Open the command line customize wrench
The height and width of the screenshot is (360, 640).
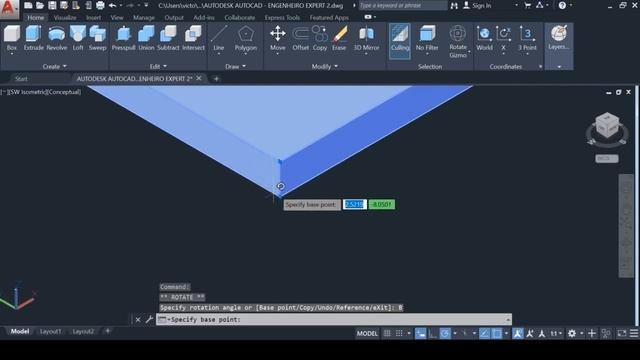[149, 320]
